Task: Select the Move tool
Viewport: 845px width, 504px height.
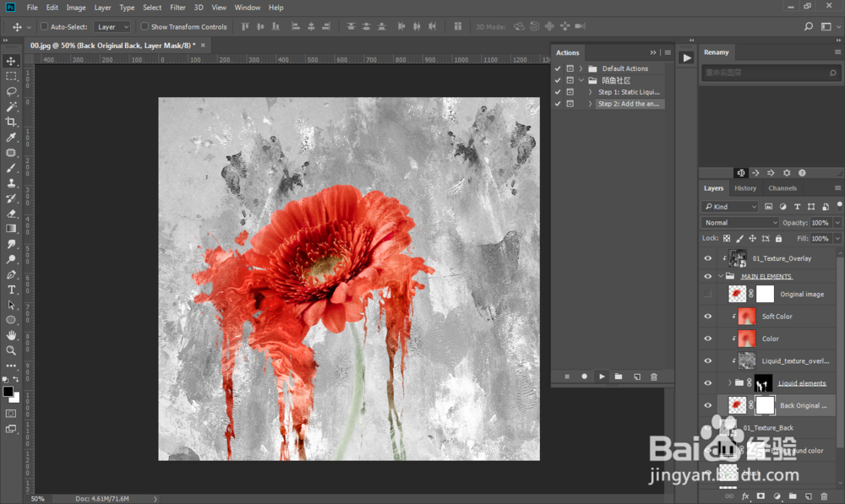Action: [11, 61]
